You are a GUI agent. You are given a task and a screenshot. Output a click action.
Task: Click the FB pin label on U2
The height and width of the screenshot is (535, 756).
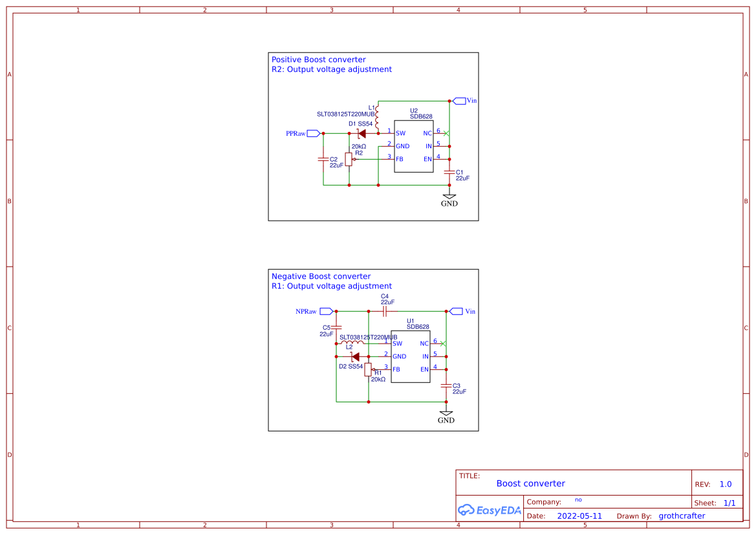click(x=400, y=159)
